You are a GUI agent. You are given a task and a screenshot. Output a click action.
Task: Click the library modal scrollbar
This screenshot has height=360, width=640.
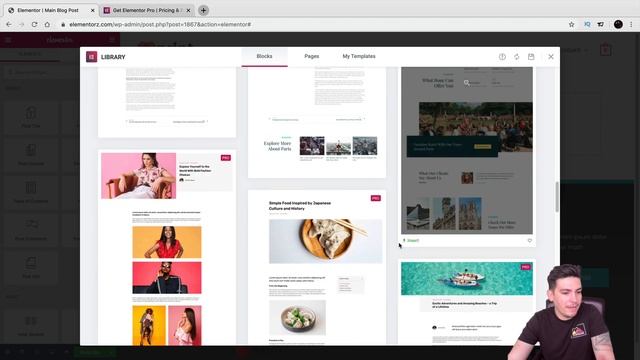coord(557,197)
